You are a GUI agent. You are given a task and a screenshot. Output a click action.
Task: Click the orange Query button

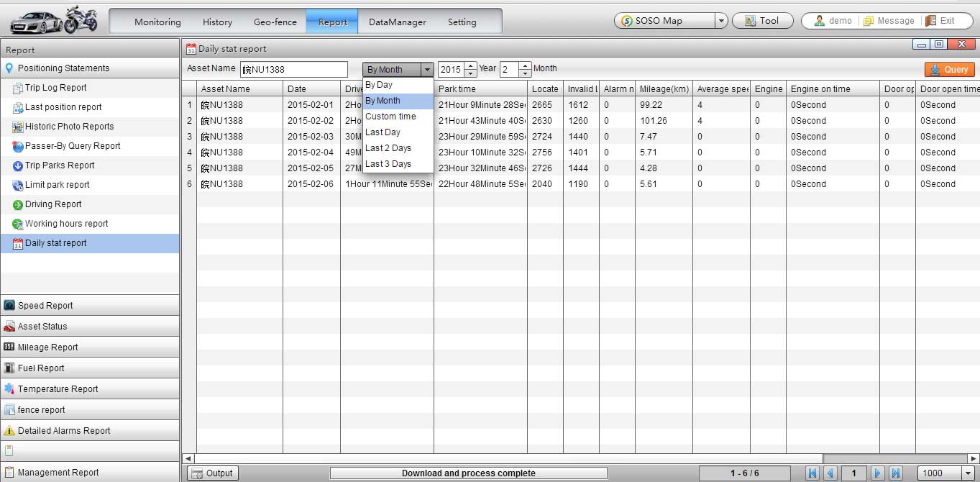click(949, 70)
